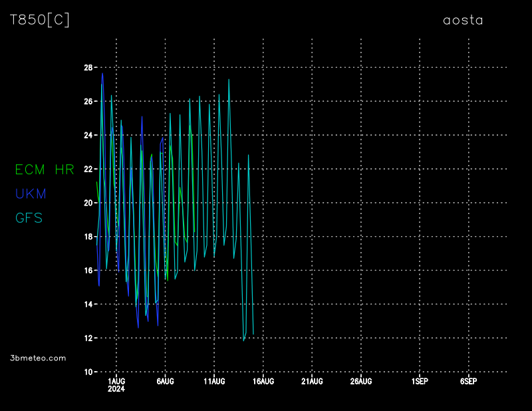
Task: Open the 3bmeteo.com watermark link
Action: tap(39, 358)
